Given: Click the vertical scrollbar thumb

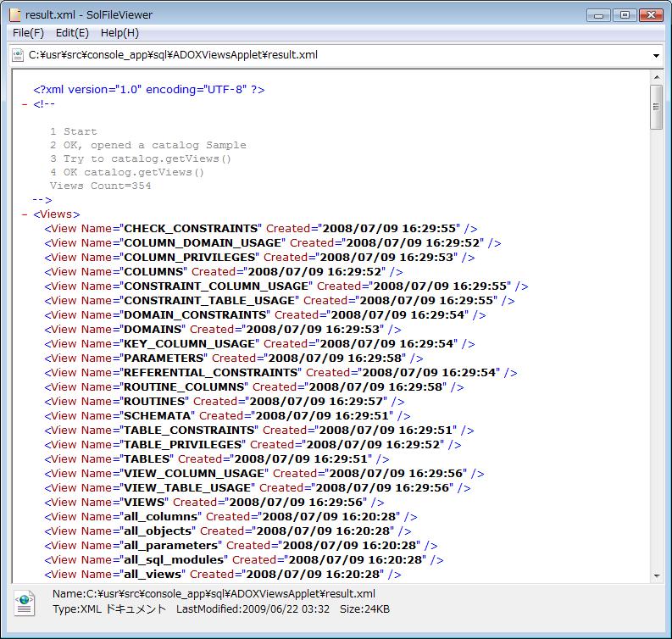Looking at the screenshot, I should pos(656,107).
